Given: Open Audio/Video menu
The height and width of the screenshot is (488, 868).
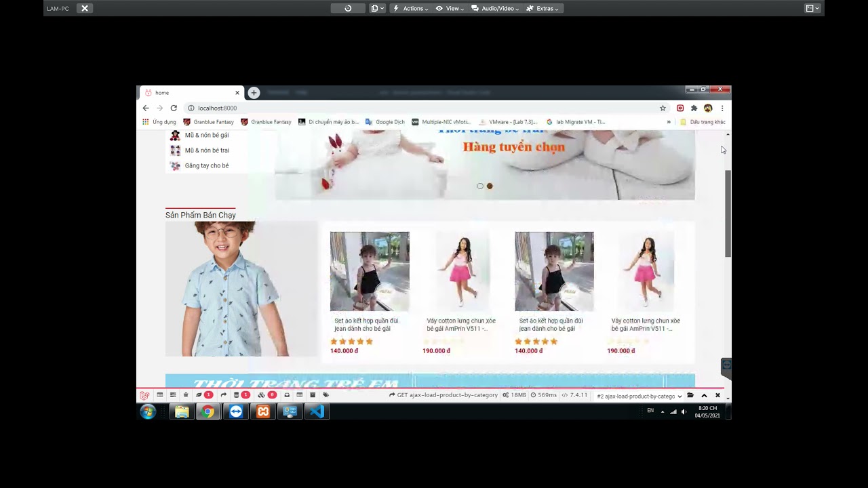Looking at the screenshot, I should click(495, 8).
